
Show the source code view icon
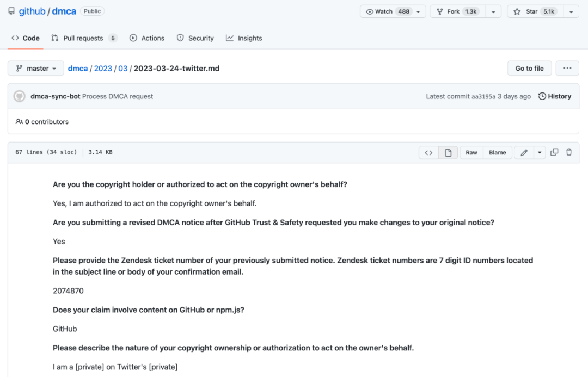428,153
